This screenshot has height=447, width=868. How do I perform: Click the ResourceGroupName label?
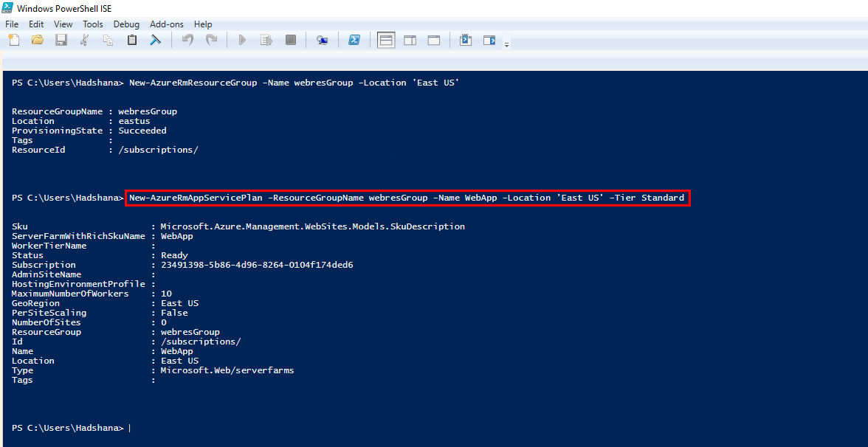pos(58,112)
